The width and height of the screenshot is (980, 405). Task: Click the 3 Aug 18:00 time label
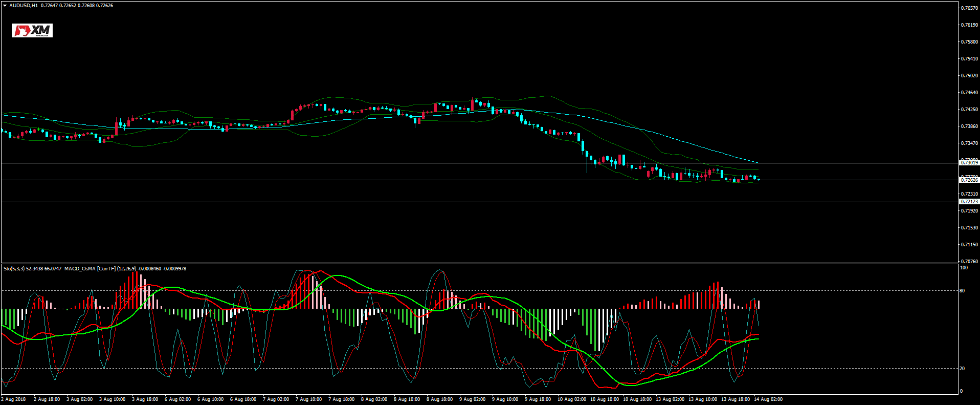pos(145,399)
